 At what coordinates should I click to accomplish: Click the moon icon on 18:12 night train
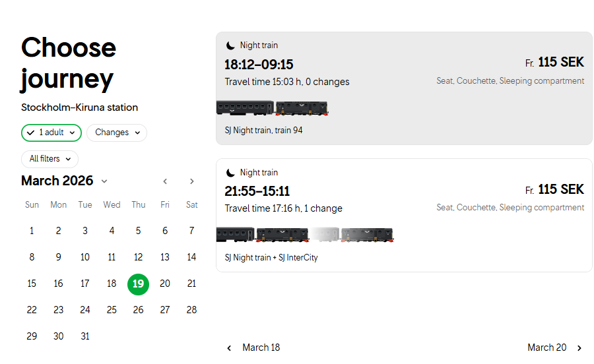pyautogui.click(x=230, y=45)
